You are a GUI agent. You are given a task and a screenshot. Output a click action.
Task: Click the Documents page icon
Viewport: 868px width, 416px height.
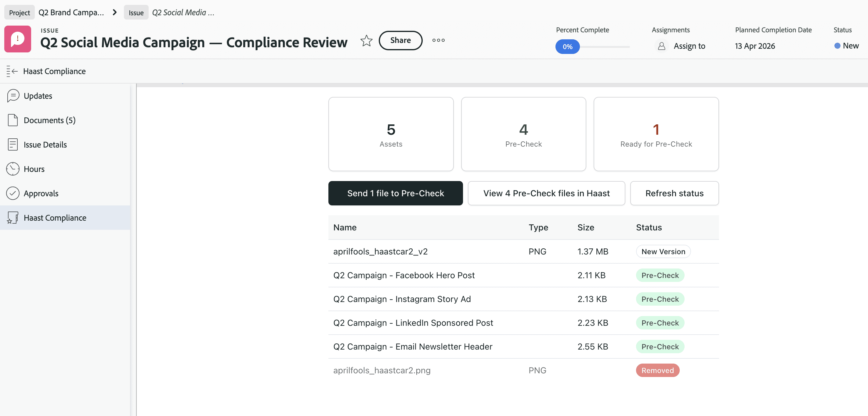pyautogui.click(x=13, y=120)
